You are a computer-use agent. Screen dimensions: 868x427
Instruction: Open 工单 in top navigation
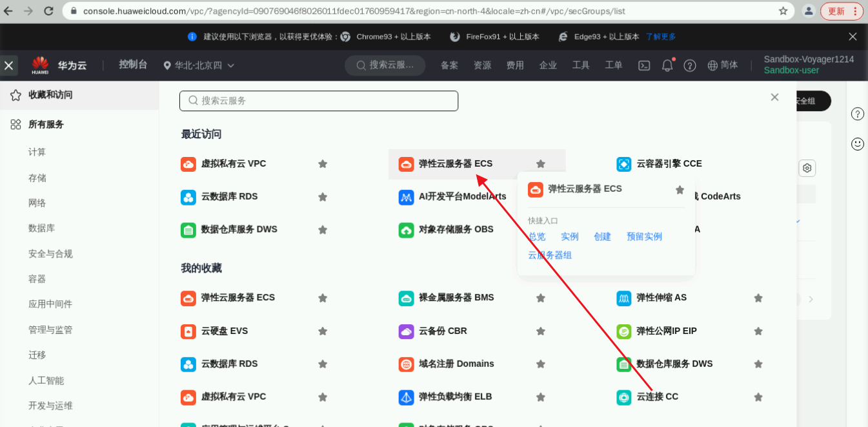click(614, 65)
